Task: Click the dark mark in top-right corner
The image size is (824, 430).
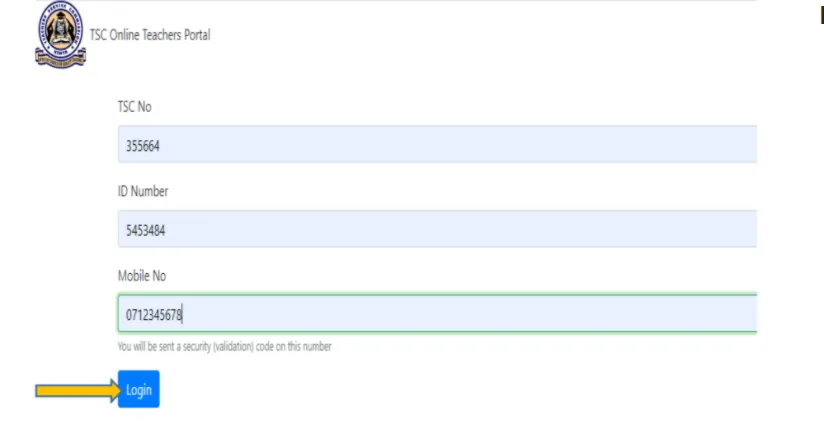Action: [x=821, y=16]
